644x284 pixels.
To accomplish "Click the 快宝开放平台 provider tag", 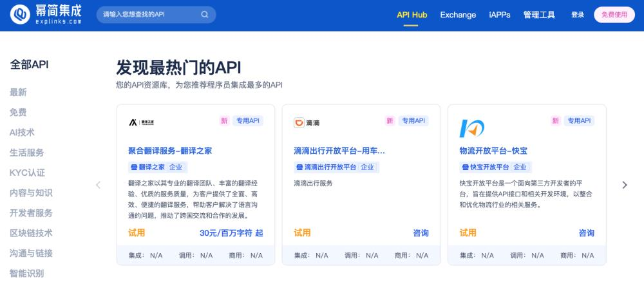I will coord(493,167).
